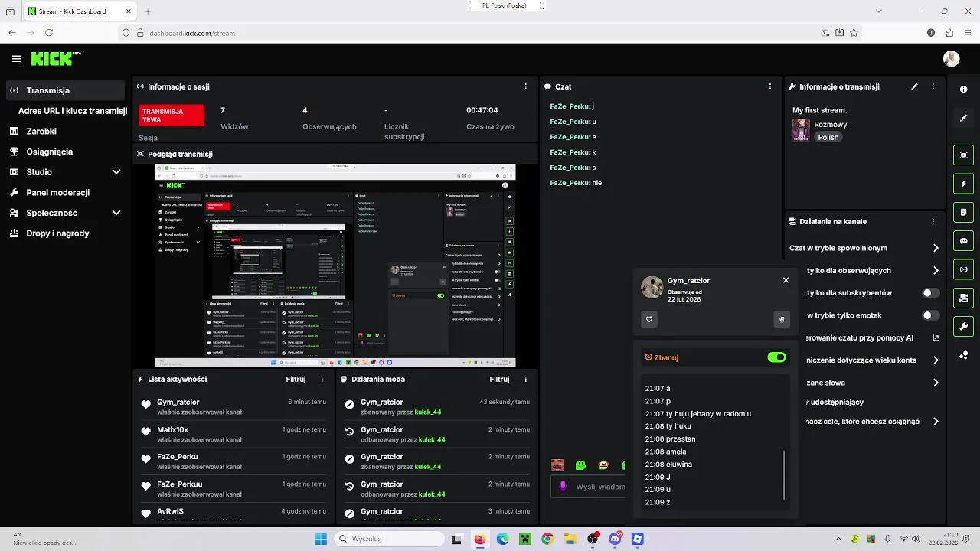
Task: Toggle the broadcast signal widget icon
Action: point(963,269)
